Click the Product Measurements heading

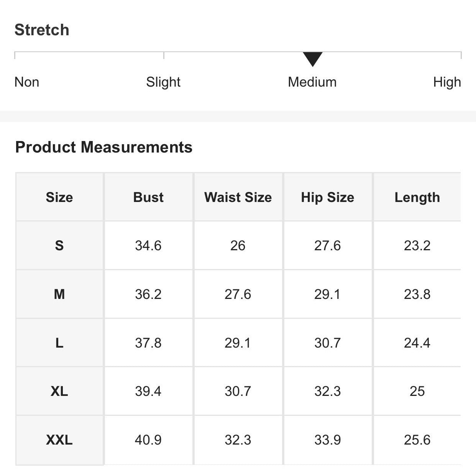[x=103, y=147]
